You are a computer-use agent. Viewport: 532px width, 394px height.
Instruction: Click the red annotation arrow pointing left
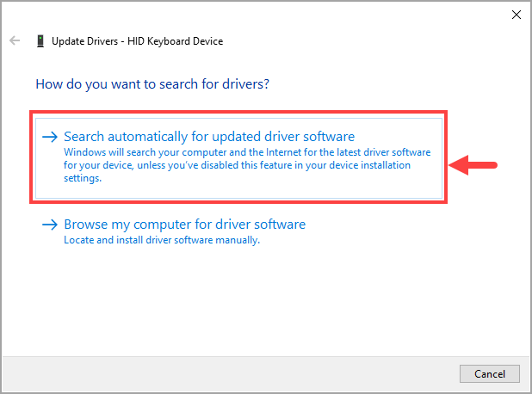473,165
